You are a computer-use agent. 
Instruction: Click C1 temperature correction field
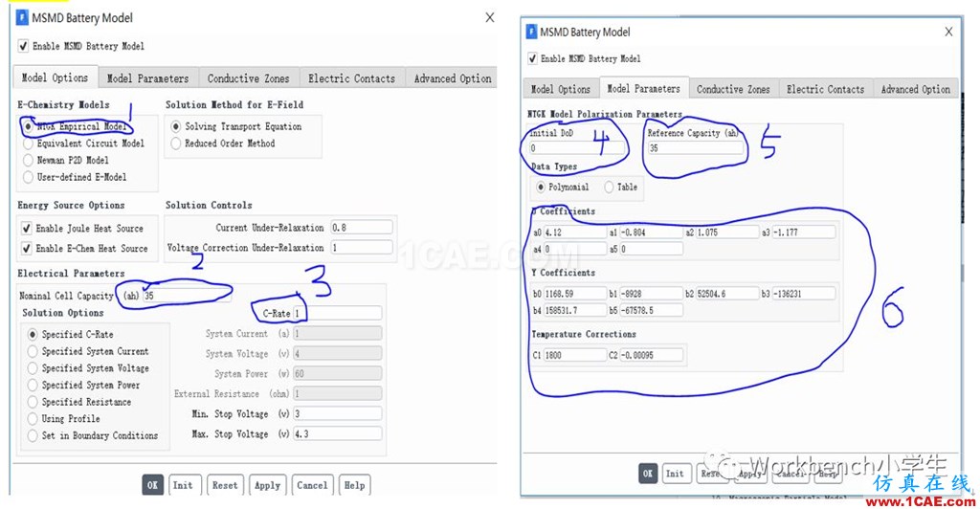pyautogui.click(x=574, y=355)
